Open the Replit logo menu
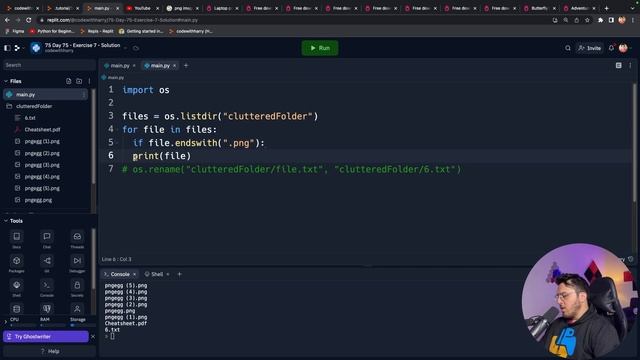This screenshot has width=640, height=360. [17, 48]
